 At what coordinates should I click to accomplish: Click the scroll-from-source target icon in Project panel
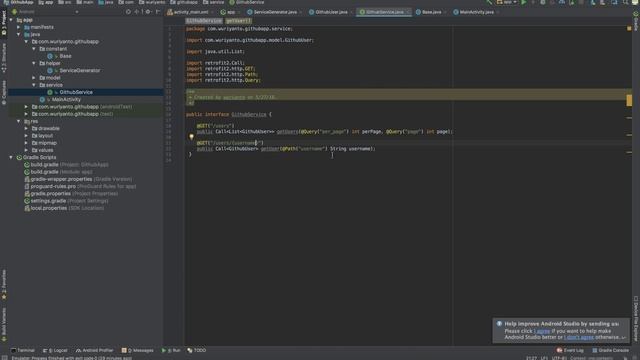pyautogui.click(x=129, y=12)
